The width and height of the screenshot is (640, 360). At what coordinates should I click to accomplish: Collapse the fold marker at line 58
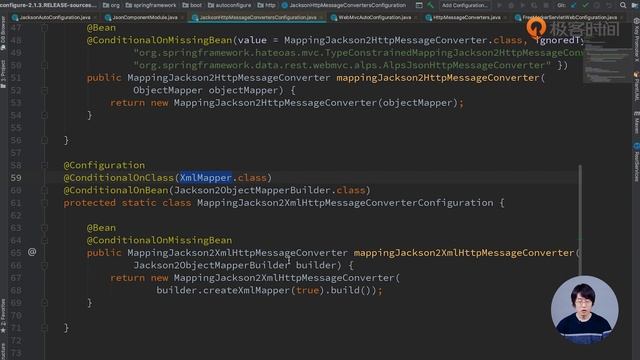tap(44, 165)
